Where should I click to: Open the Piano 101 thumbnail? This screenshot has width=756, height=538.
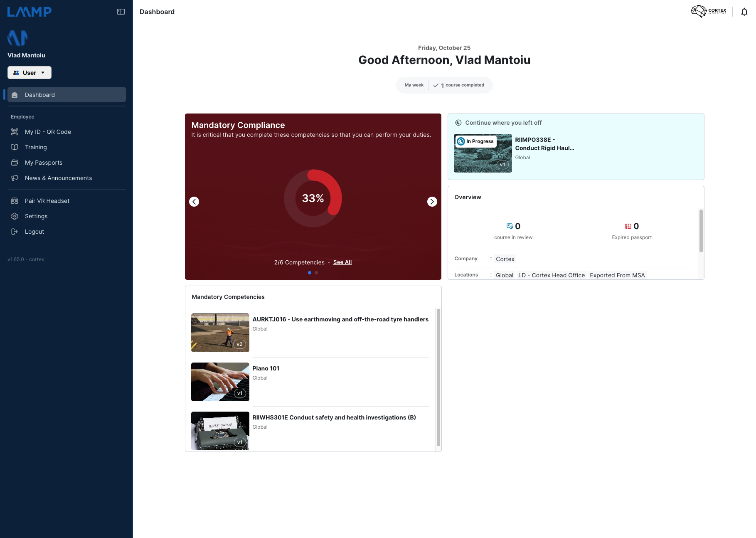coord(220,382)
